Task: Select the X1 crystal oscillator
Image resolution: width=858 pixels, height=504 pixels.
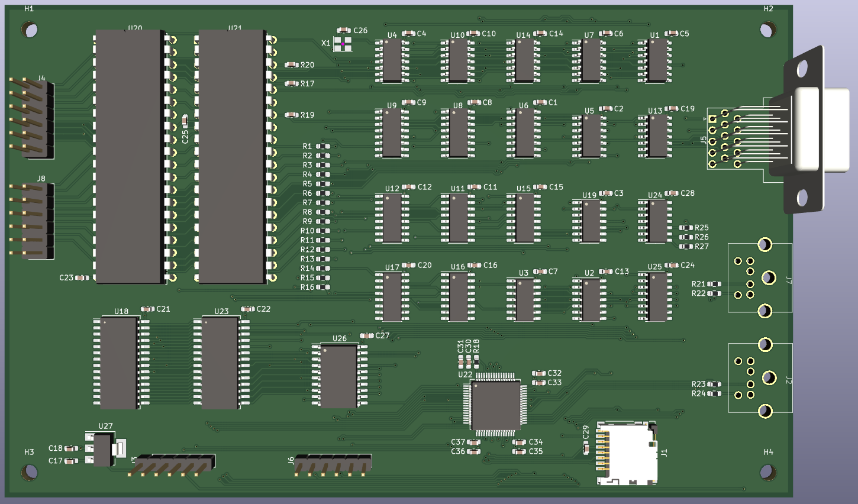Action: click(x=343, y=44)
